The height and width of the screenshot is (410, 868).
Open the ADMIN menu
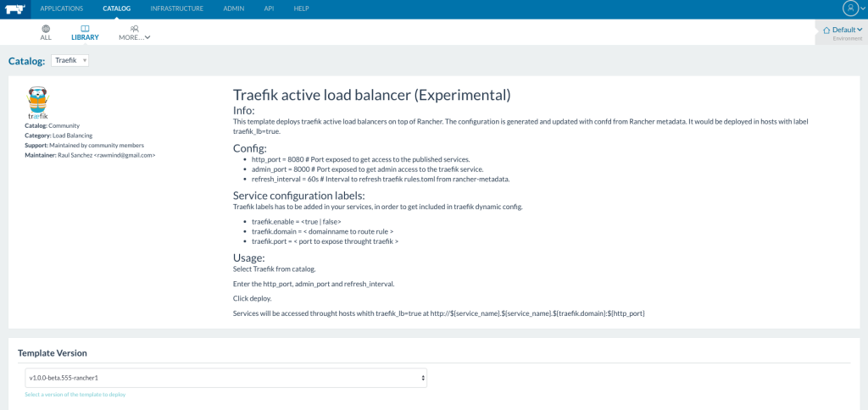coord(233,8)
